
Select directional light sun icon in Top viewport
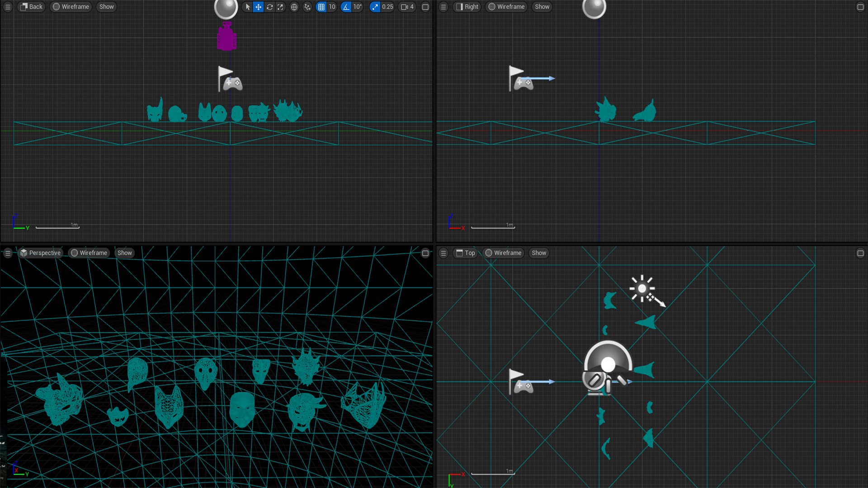click(x=642, y=288)
